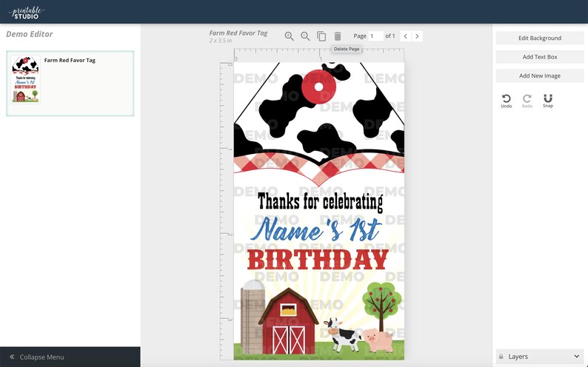
Task: Zoom in on the canvas
Action: [x=289, y=36]
